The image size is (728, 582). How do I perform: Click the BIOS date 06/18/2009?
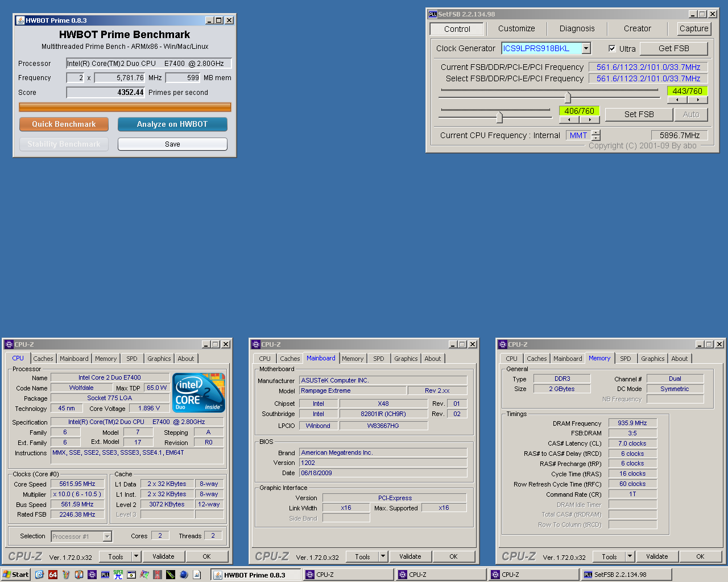383,473
